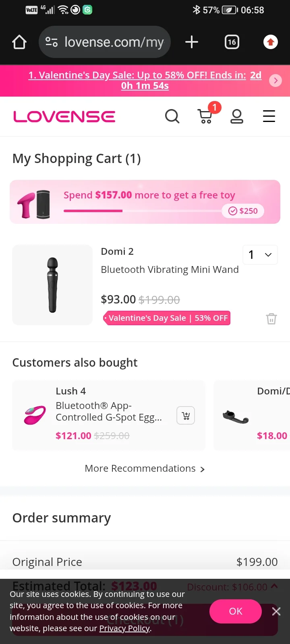Screen dimensions: 290x644
Task: Advance the sale banner with arrow
Action: click(x=275, y=80)
